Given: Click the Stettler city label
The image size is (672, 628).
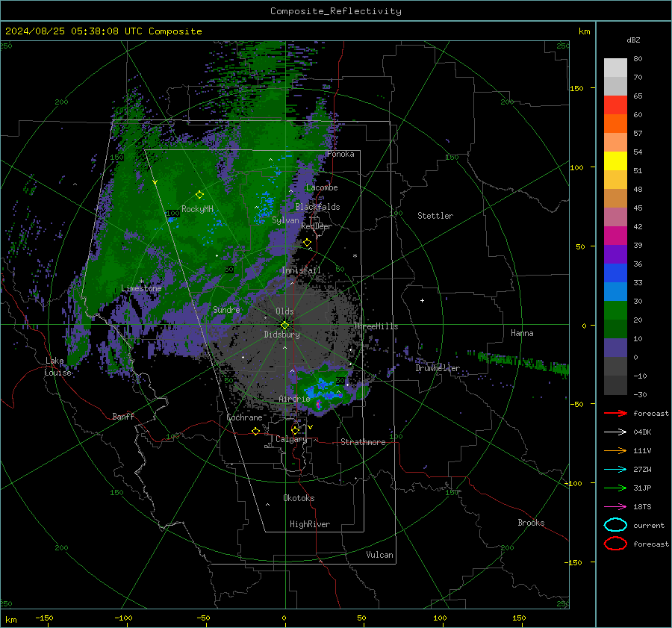Looking at the screenshot, I should (435, 216).
